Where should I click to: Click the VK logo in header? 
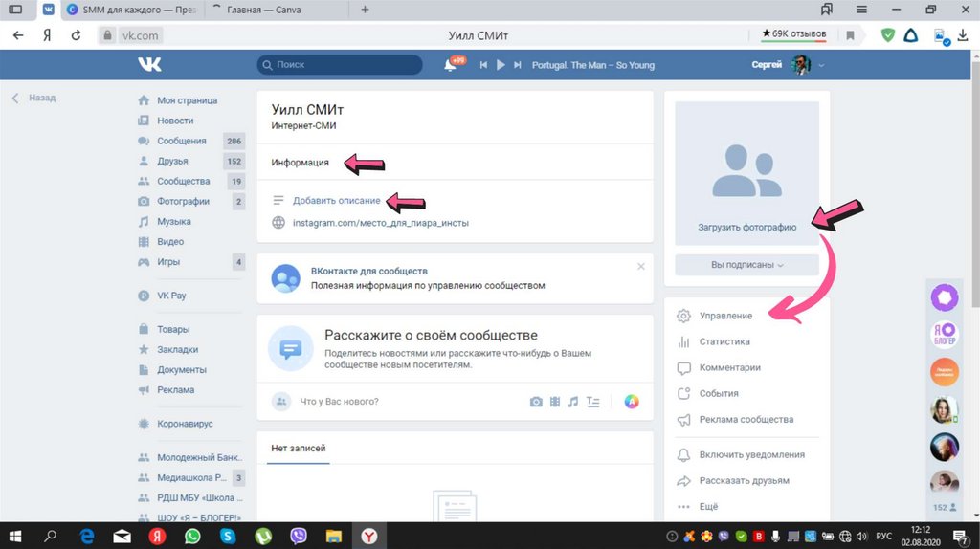point(149,65)
